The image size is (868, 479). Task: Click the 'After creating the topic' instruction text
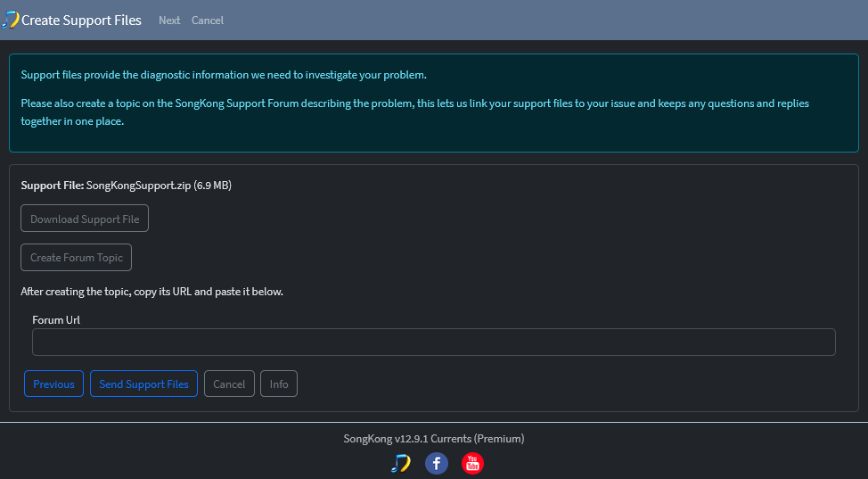click(151, 291)
